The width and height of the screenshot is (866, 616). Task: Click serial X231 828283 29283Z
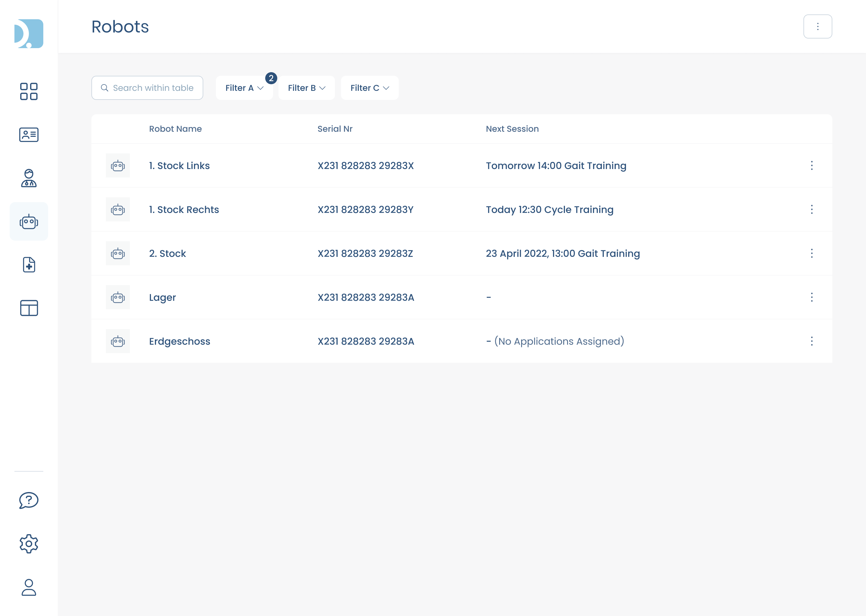[365, 253]
